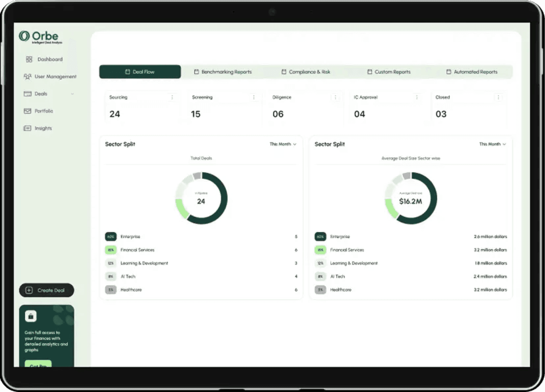Click the Create Deal button
This screenshot has height=392, width=545.
tap(46, 290)
